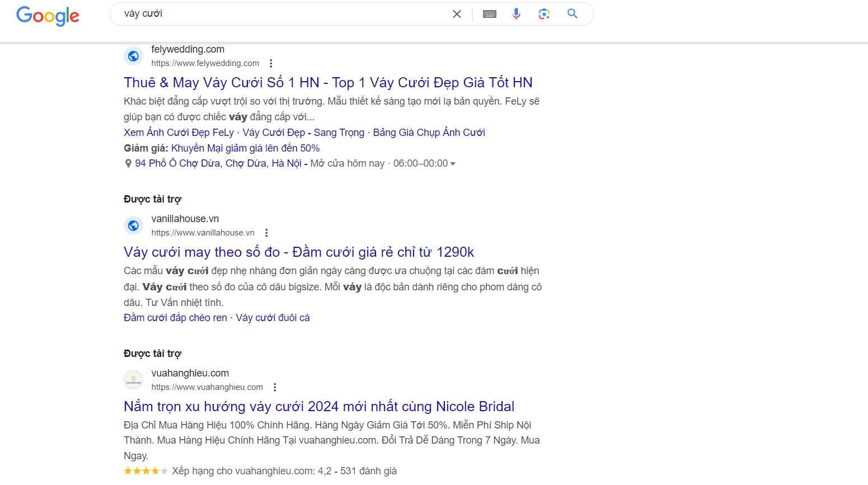
Task: Open the Váy cưới may theo số đo result
Action: coord(299,252)
